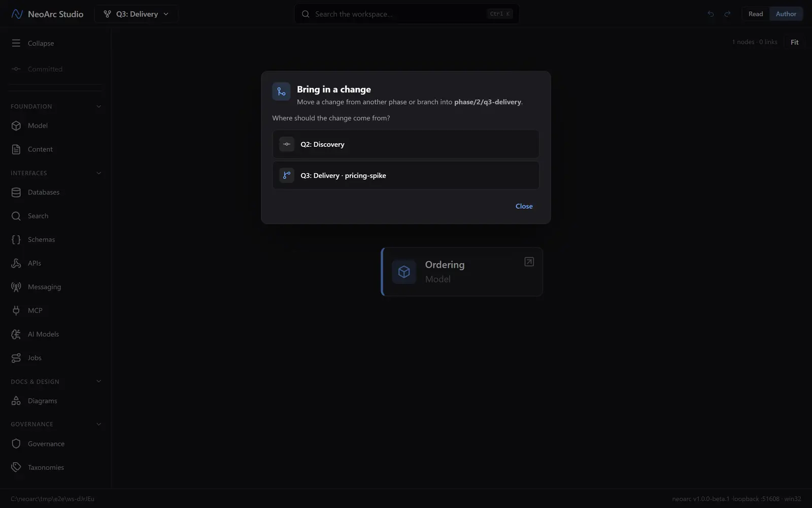Switch to Read mode
812x508 pixels.
[x=756, y=14]
